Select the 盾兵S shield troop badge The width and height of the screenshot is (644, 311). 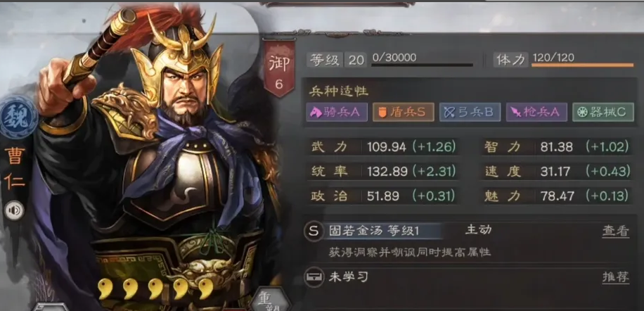click(404, 112)
